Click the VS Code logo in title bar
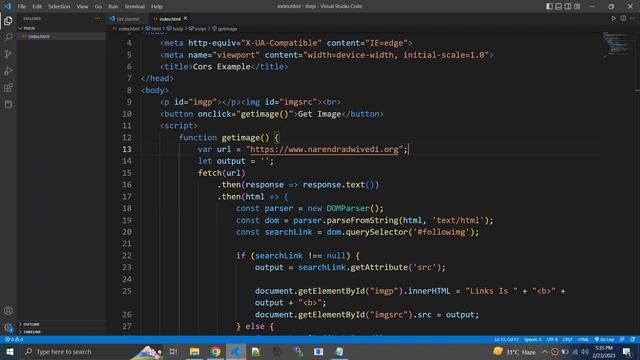Viewport: 640px width, 360px height. [x=8, y=7]
